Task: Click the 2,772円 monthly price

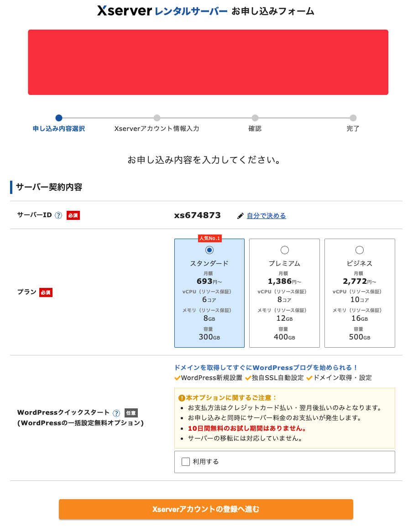Action: [x=360, y=281]
